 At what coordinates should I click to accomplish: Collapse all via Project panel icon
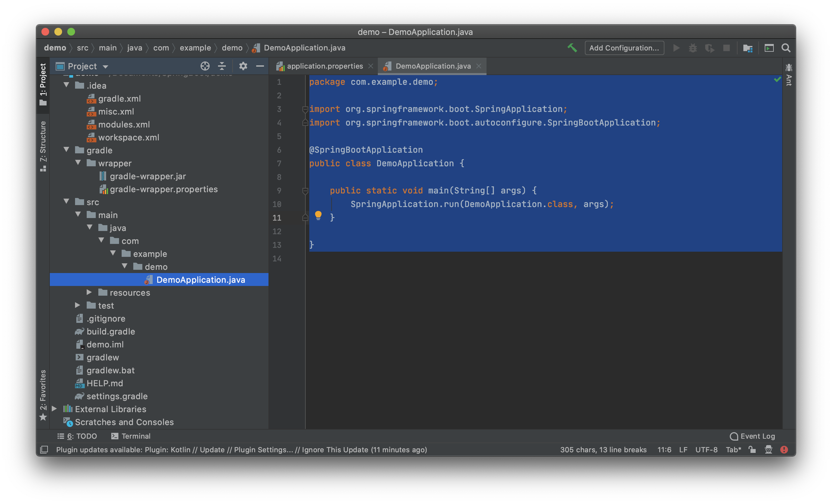(x=222, y=66)
